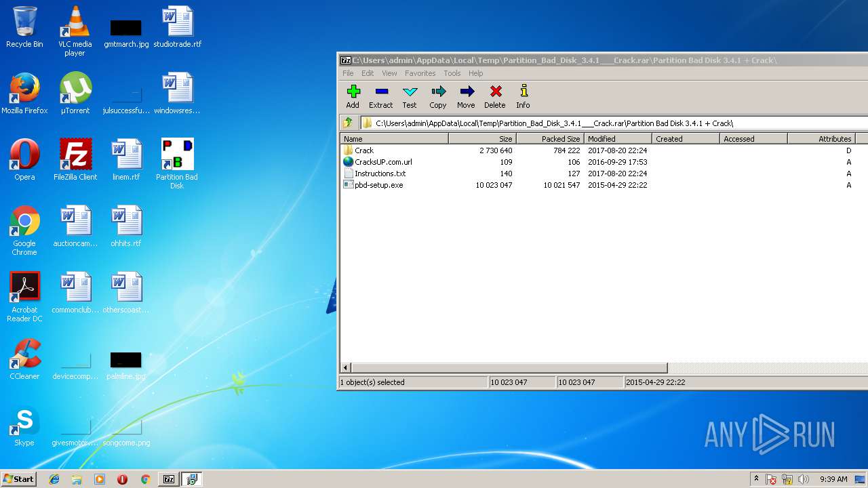Select songcome.png desktop file
The height and width of the screenshot is (488, 868).
tap(126, 432)
